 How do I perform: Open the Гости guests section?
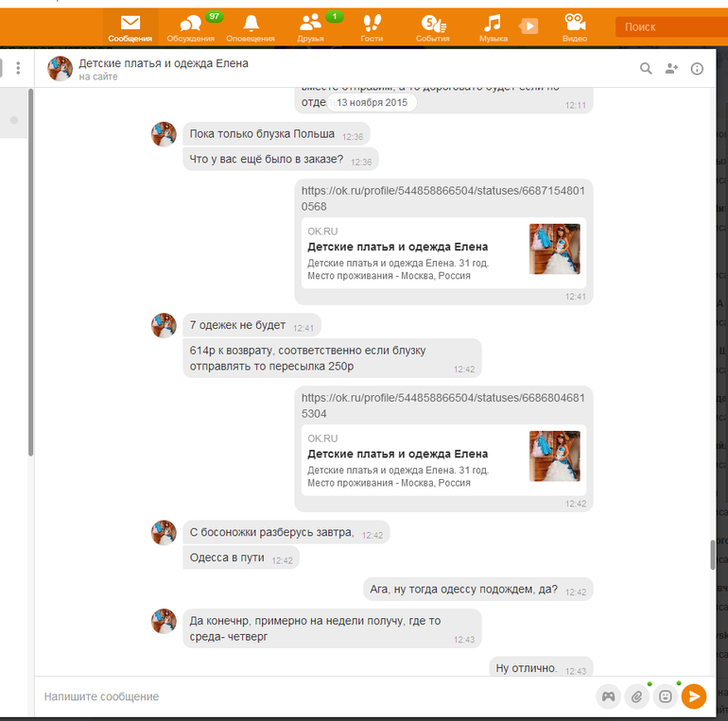click(x=372, y=27)
